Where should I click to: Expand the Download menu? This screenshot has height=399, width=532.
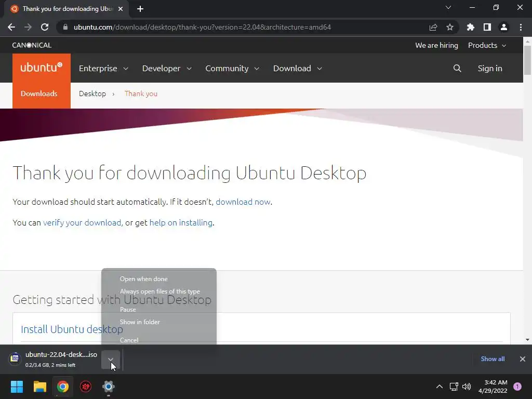298,68
